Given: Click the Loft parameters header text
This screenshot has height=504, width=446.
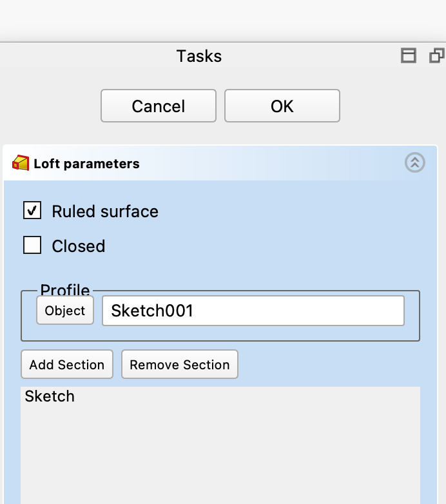Looking at the screenshot, I should coord(86,164).
